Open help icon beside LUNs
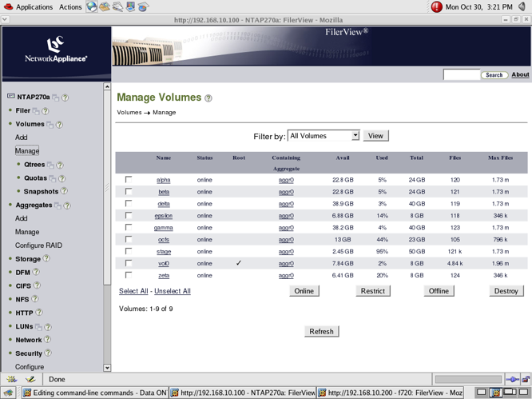Screen dimensions: 532x399 pyautogui.click(x=48, y=327)
